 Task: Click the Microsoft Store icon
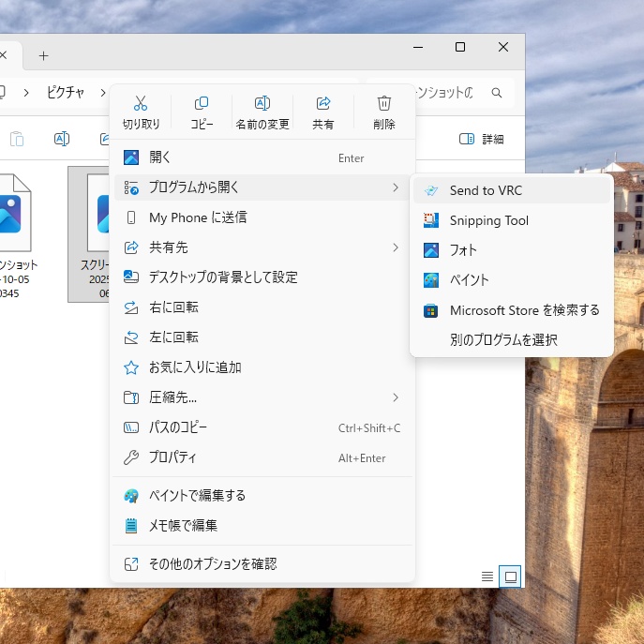(431, 310)
